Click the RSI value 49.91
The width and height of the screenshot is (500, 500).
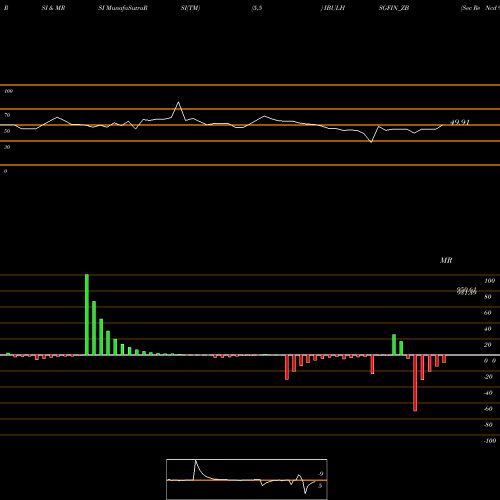pos(460,122)
